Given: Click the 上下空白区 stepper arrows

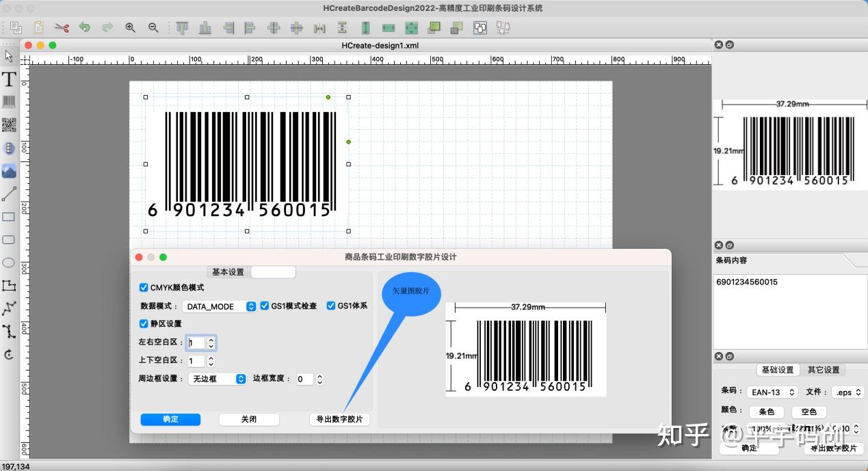Looking at the screenshot, I should 211,361.
